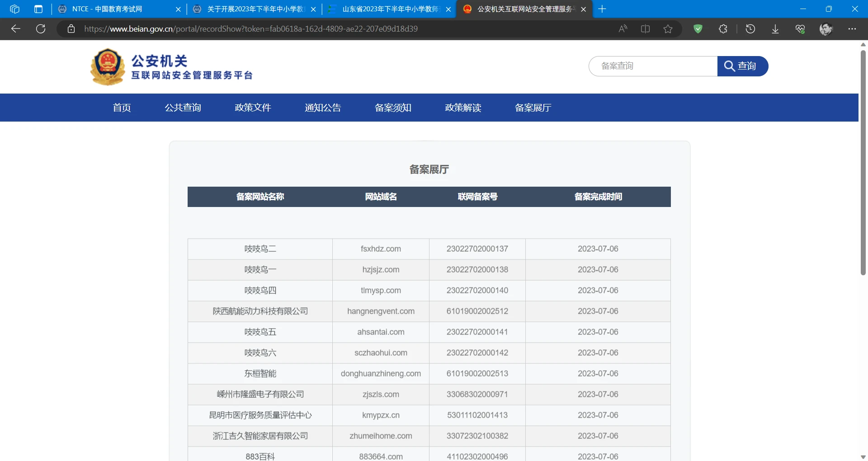
Task: Open Read Aloud from address bar
Action: pos(623,29)
